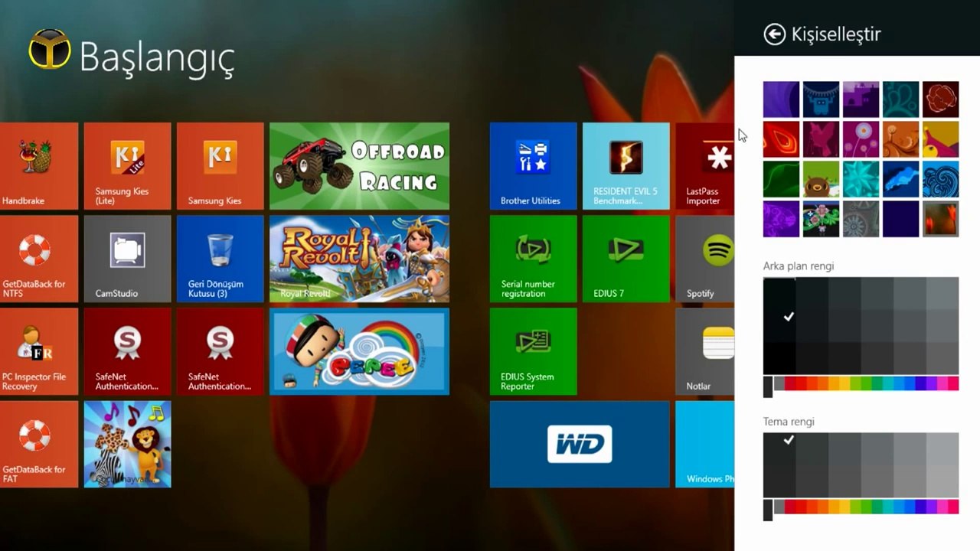This screenshot has width=980, height=551.
Task: Launch the Royal Revolt! game
Action: (359, 259)
